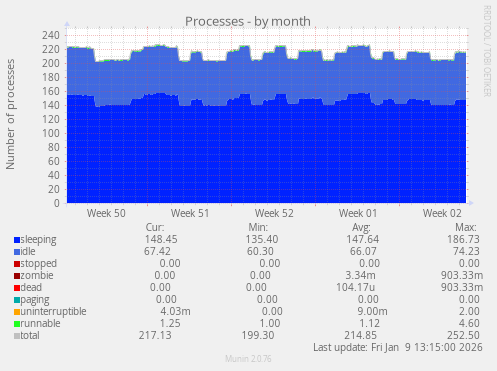The width and height of the screenshot is (497, 371).
Task: Click the 'Week 51' axis label
Action: click(190, 213)
